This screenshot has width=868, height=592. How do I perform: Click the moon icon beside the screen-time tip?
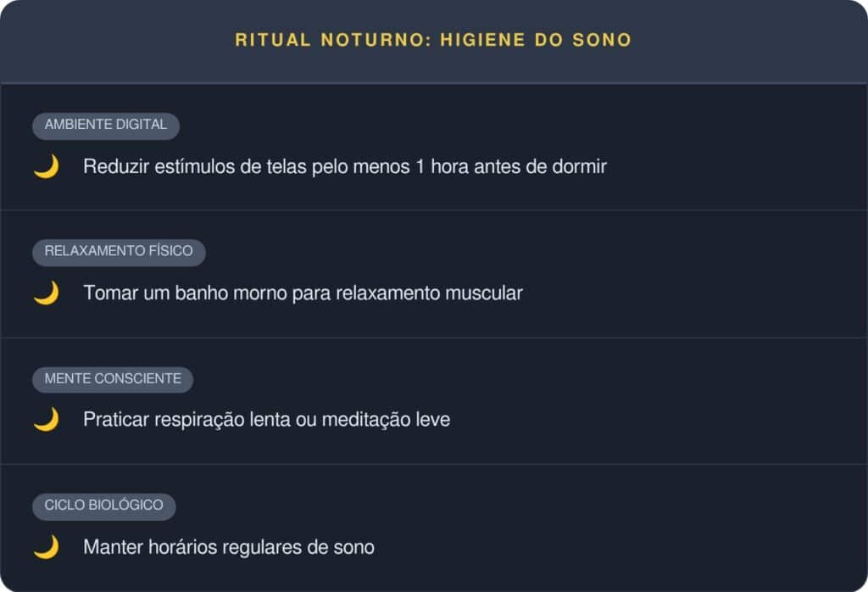click(46, 166)
